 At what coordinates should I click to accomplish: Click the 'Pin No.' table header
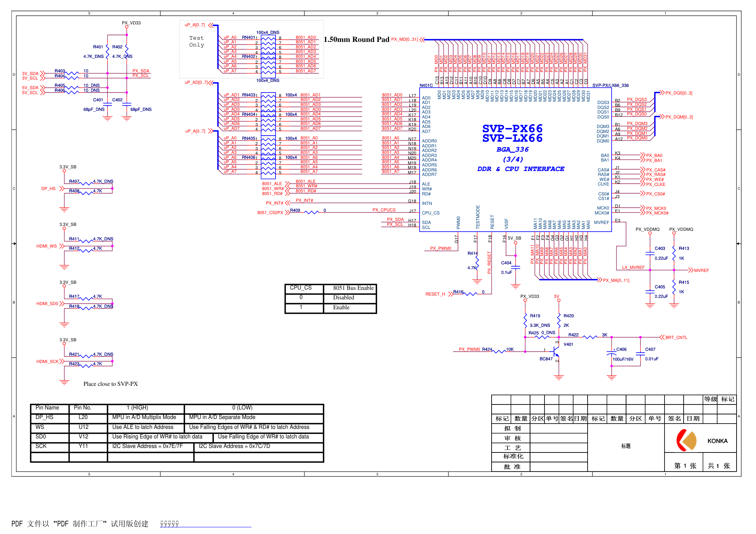click(83, 408)
